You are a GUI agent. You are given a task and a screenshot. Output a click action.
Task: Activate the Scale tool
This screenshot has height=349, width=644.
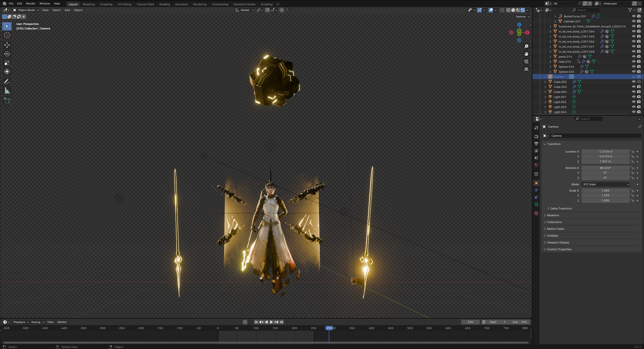(x=7, y=63)
